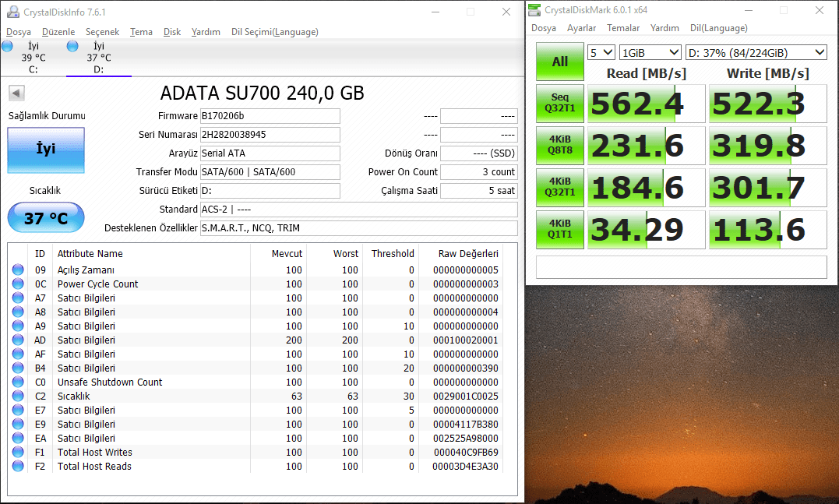
Task: Open the test count dropdown showing 5
Action: pos(601,52)
